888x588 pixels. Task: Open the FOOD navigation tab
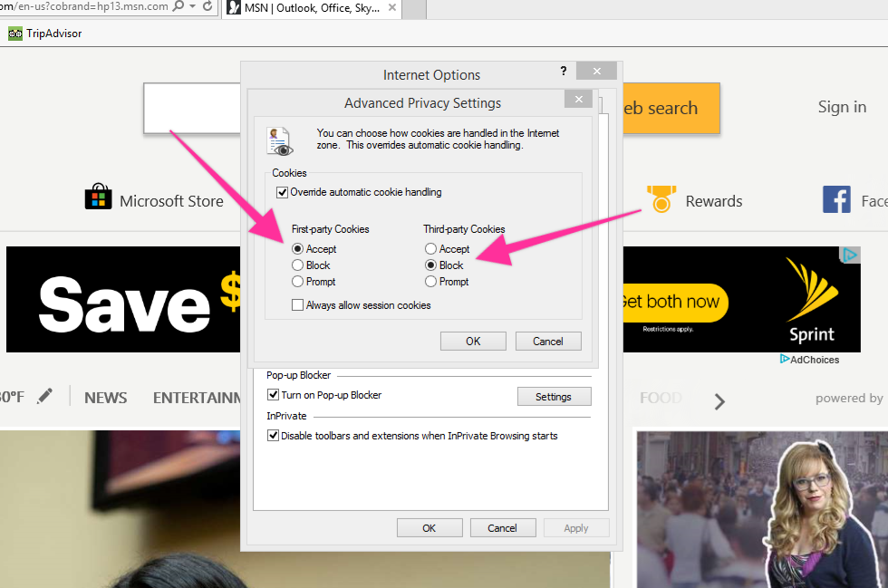pos(661,398)
